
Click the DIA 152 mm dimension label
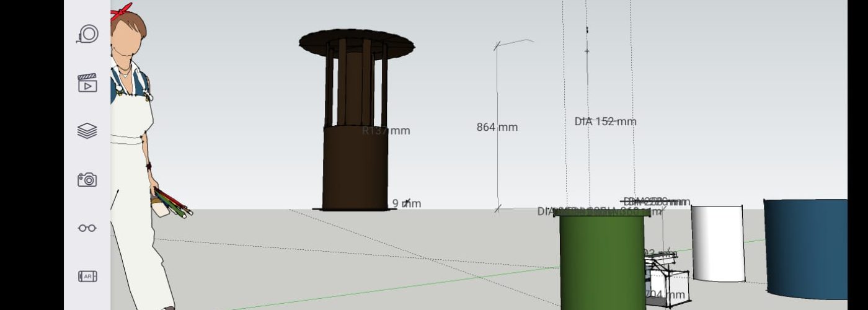pyautogui.click(x=605, y=122)
